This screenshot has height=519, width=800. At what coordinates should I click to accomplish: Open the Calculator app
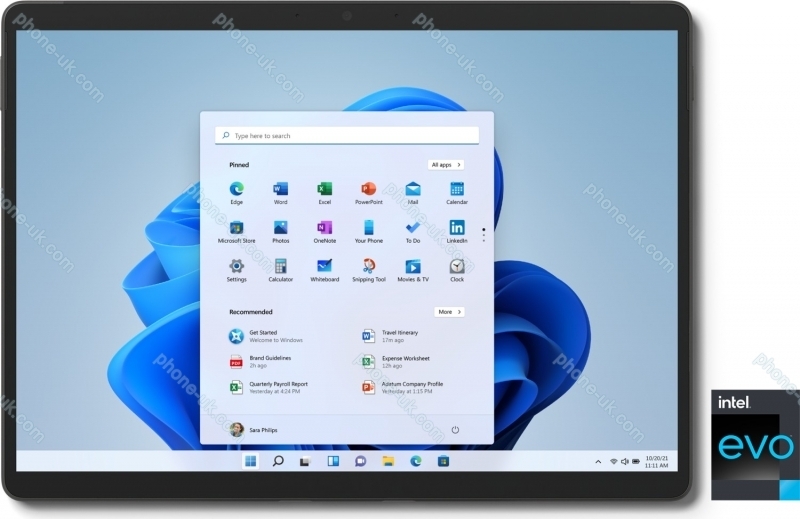coord(281,267)
